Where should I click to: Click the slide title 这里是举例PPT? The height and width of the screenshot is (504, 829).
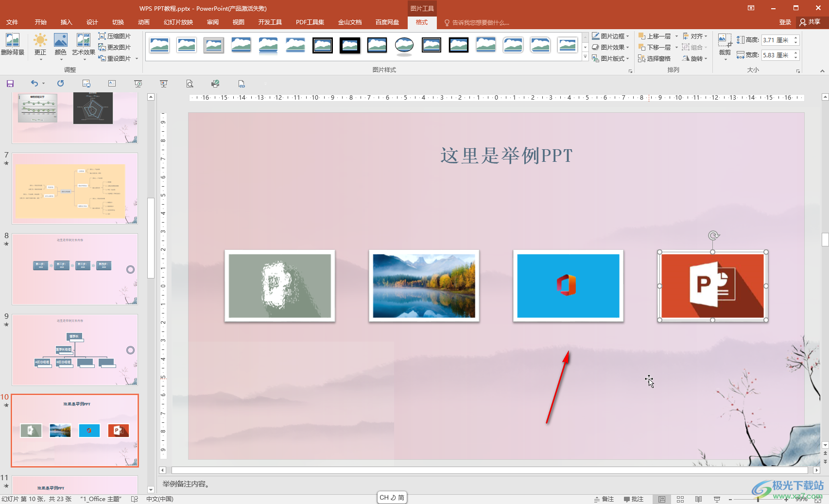point(506,156)
